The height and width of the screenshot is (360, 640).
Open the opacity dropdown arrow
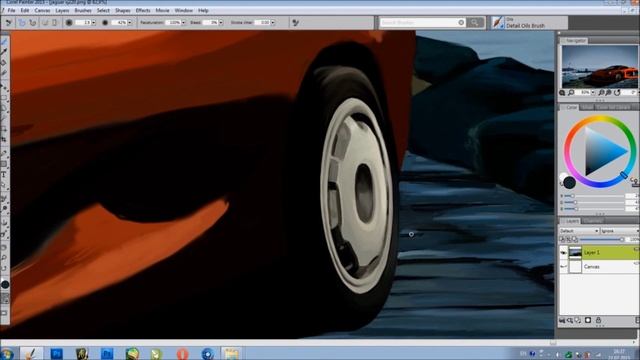(130, 22)
